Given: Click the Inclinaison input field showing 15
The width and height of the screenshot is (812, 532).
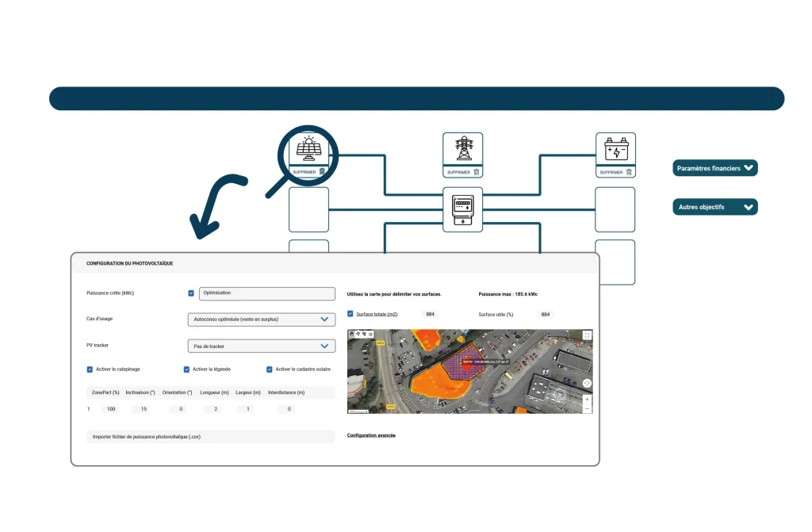Looking at the screenshot, I should tap(144, 408).
